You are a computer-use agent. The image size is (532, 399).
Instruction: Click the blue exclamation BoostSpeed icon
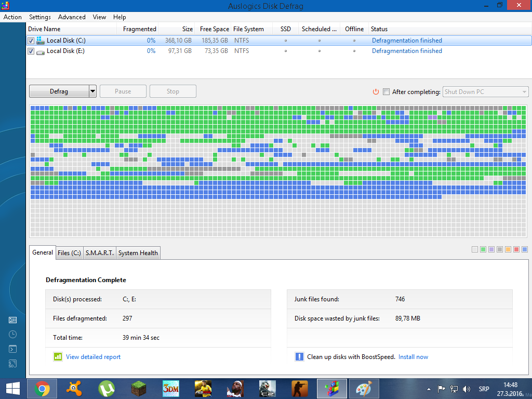point(299,356)
